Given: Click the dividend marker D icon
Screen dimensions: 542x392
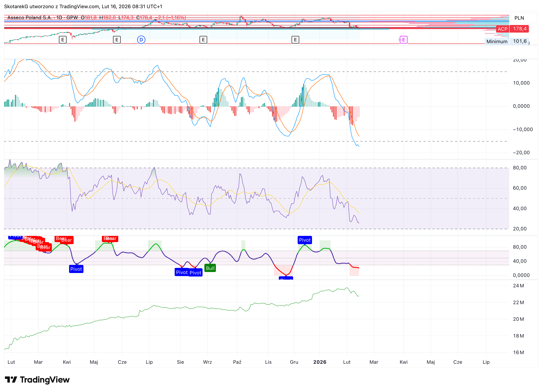Looking at the screenshot, I should (x=141, y=40).
